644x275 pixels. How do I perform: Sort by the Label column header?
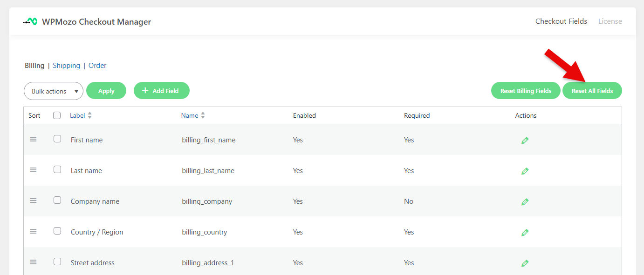click(77, 115)
